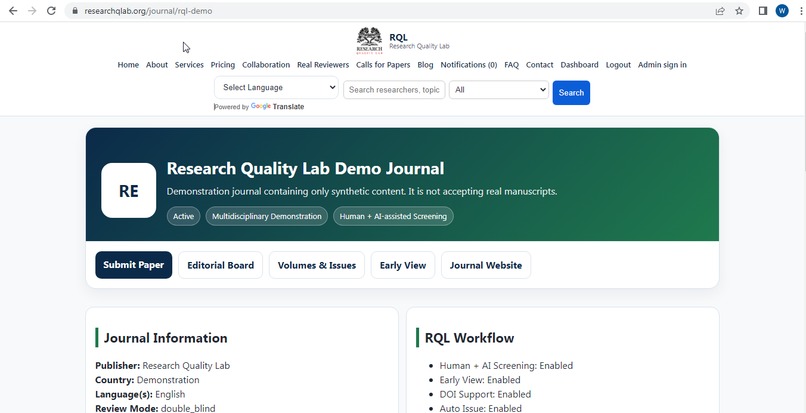Focus the Search researchers, topic field

tap(394, 89)
